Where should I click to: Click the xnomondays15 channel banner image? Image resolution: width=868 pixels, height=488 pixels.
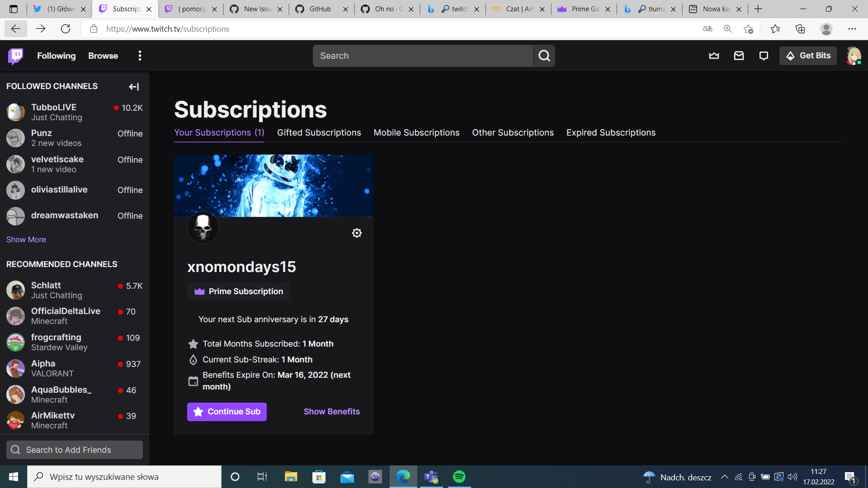pos(274,185)
